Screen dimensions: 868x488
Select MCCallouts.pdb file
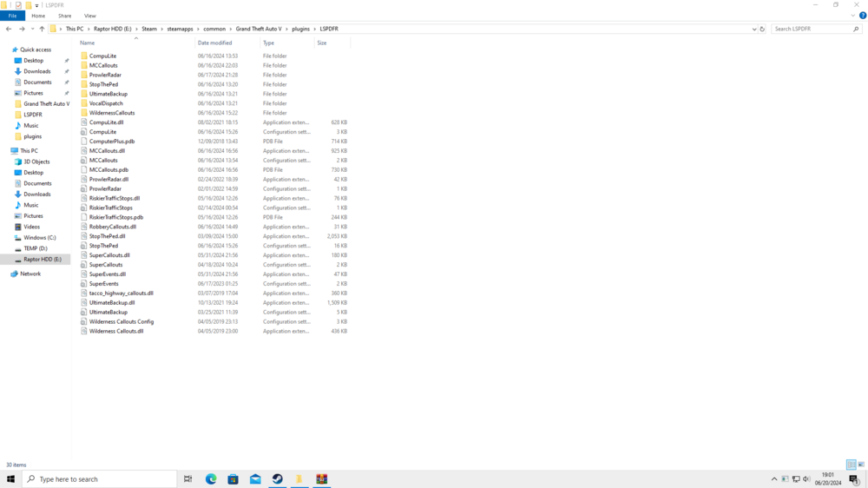108,170
